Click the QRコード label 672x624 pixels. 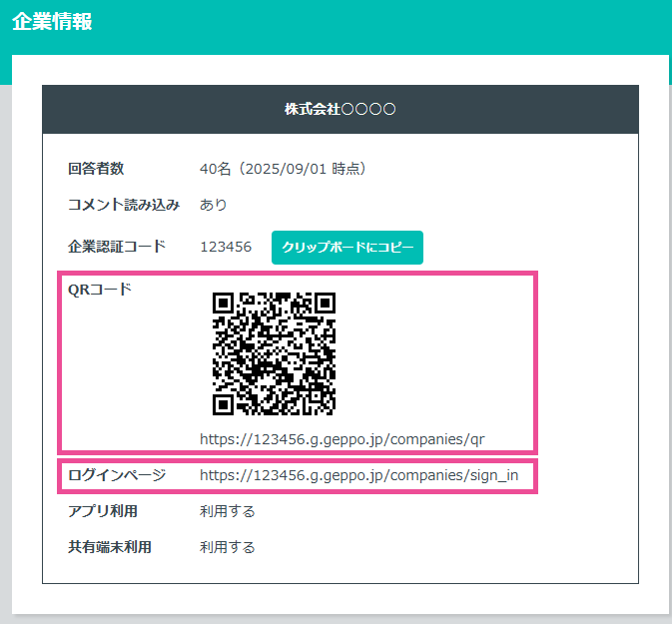(100, 290)
